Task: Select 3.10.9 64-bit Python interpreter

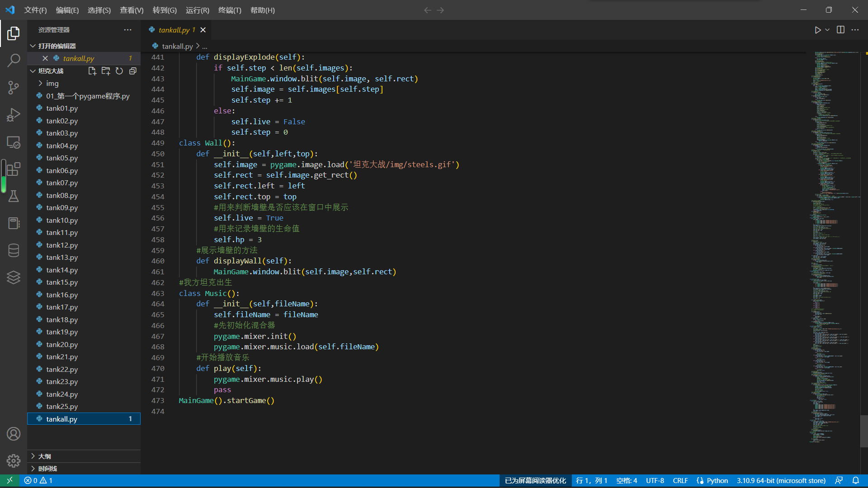Action: 781,480
